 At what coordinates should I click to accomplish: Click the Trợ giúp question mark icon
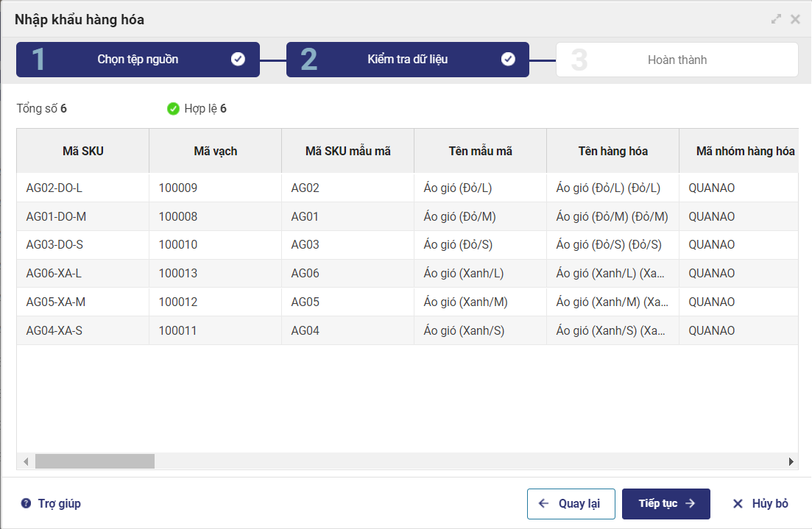coord(26,503)
